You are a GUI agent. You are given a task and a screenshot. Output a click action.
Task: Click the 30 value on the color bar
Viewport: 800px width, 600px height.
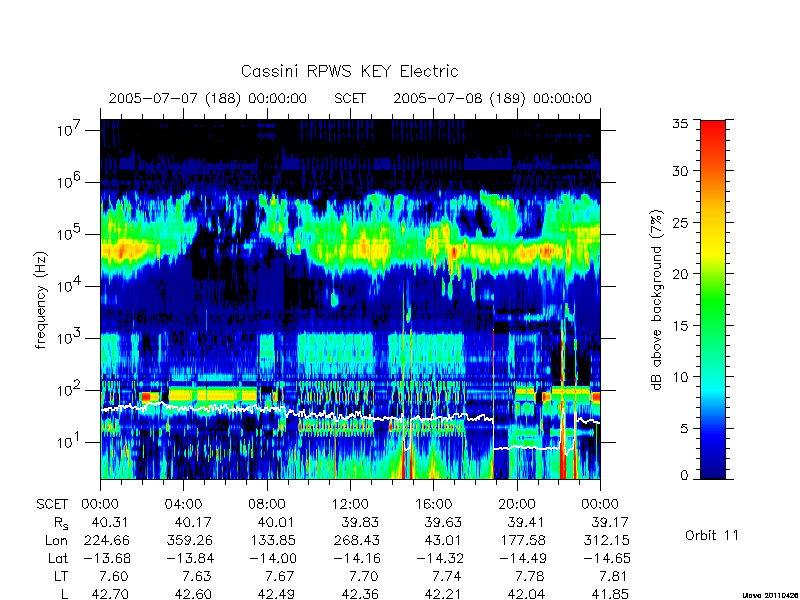(x=680, y=170)
